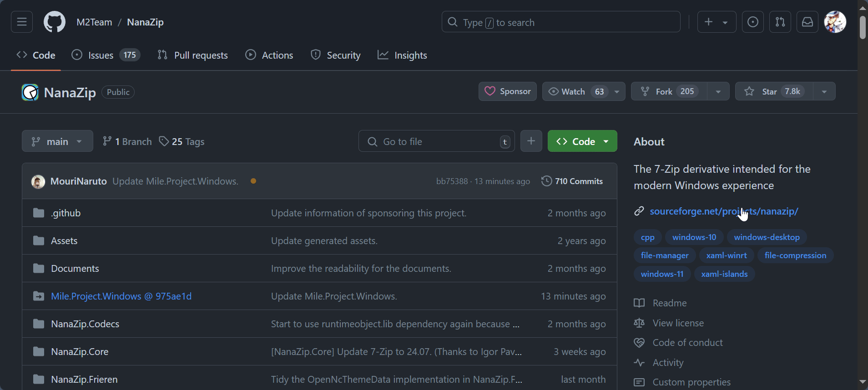
Task: Open the user avatar menu
Action: pyautogui.click(x=835, y=22)
